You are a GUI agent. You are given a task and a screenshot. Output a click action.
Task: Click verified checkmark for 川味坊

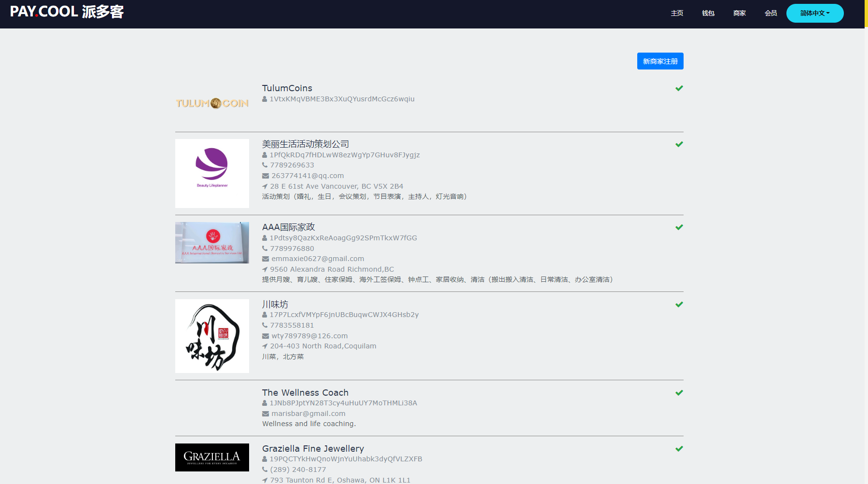679,304
